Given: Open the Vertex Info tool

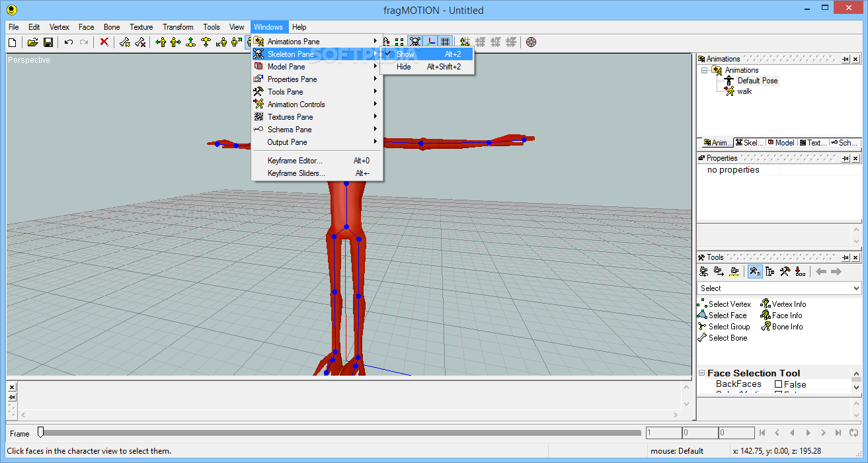Looking at the screenshot, I should coord(783,304).
